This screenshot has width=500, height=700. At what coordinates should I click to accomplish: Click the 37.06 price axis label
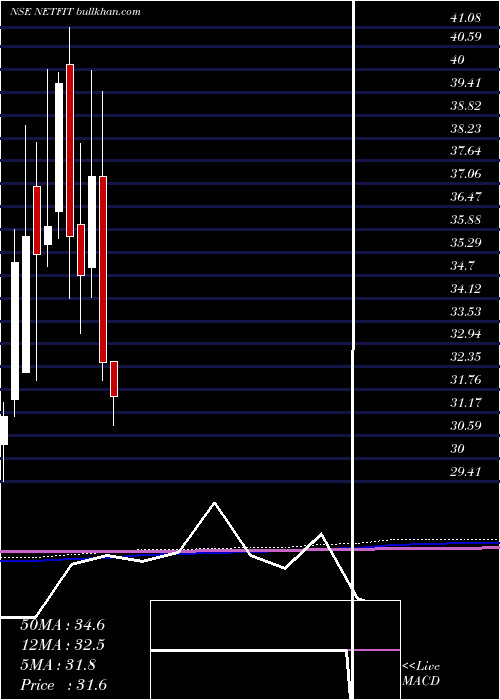[x=465, y=173]
